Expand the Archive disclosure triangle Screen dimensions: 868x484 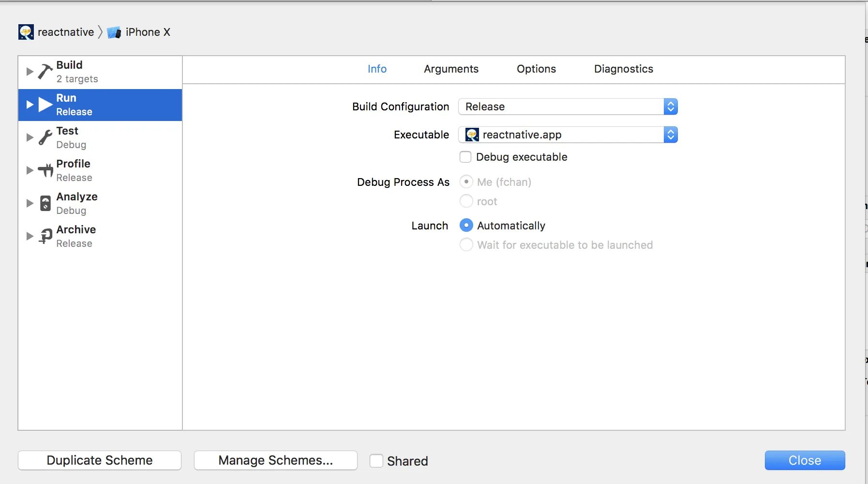(30, 236)
